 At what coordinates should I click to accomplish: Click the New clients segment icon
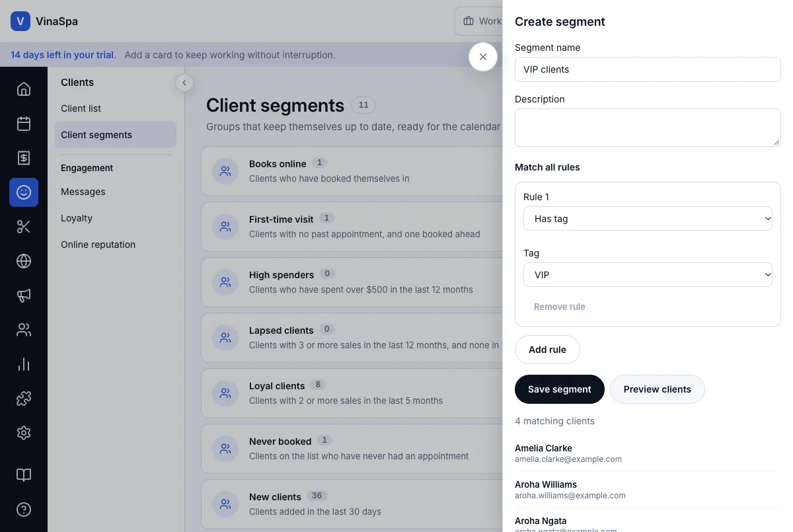[225, 504]
